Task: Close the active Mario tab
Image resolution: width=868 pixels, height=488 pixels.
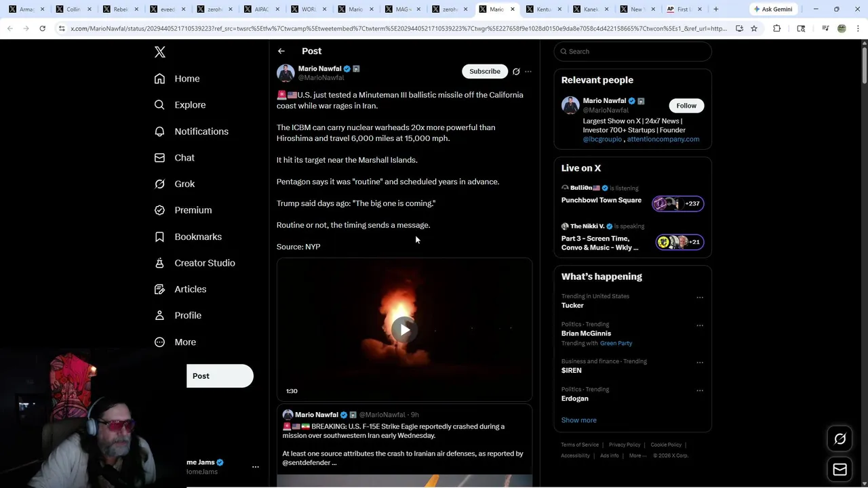Action: coord(513,9)
